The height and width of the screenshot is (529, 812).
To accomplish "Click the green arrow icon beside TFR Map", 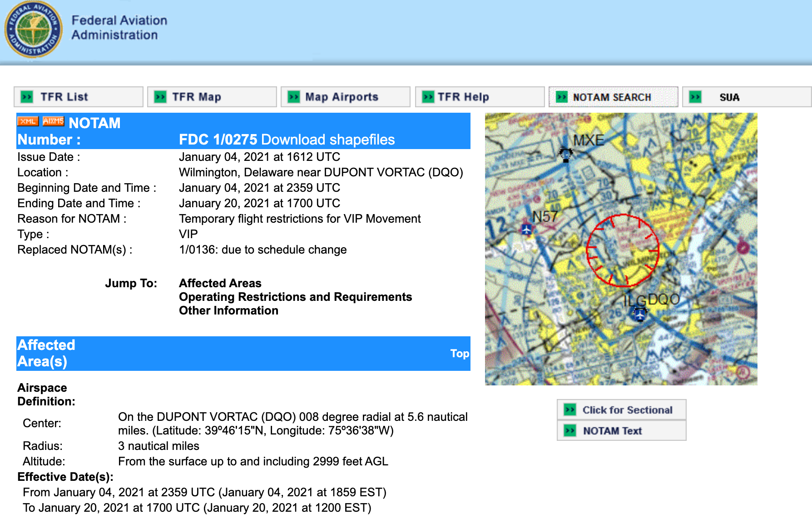I will 160,97.
